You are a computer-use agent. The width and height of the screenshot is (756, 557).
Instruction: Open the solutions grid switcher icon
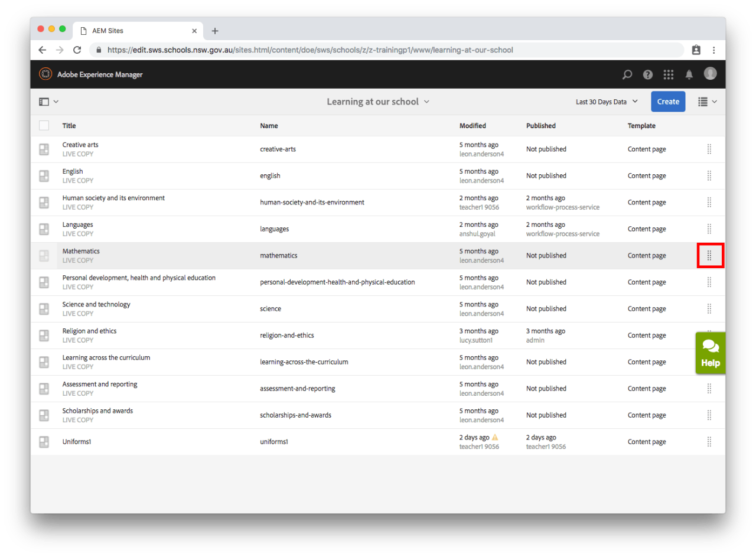click(x=669, y=74)
